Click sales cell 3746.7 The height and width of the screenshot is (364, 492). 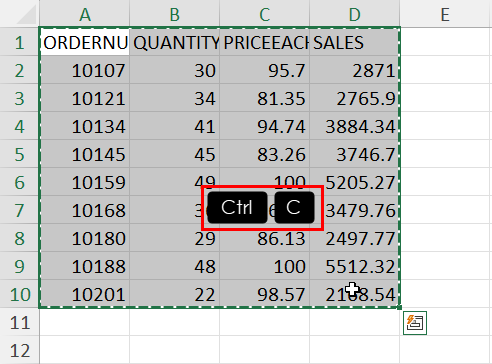[355, 154]
